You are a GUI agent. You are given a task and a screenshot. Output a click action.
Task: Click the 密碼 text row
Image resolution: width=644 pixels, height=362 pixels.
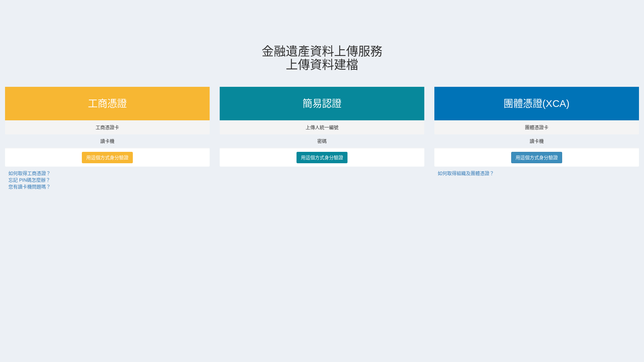click(x=322, y=141)
